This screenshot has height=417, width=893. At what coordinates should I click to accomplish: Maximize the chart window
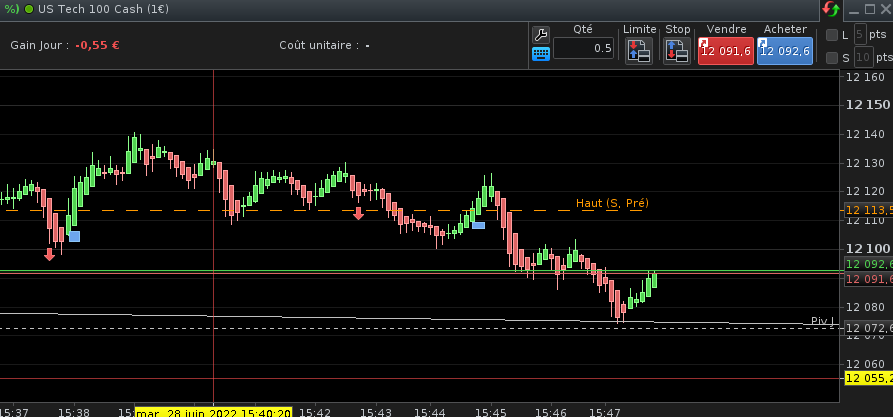click(870, 9)
